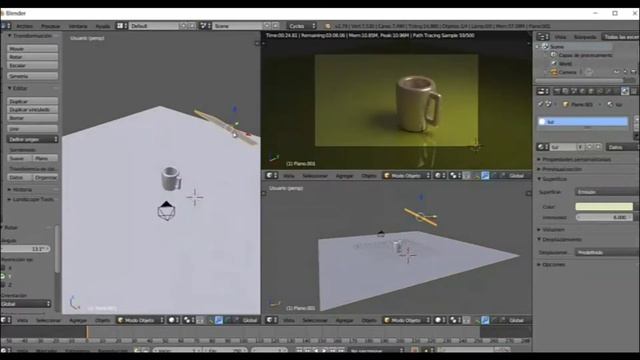Open editor type icon in render viewport header
This screenshot has height=360, width=640.
point(271,176)
